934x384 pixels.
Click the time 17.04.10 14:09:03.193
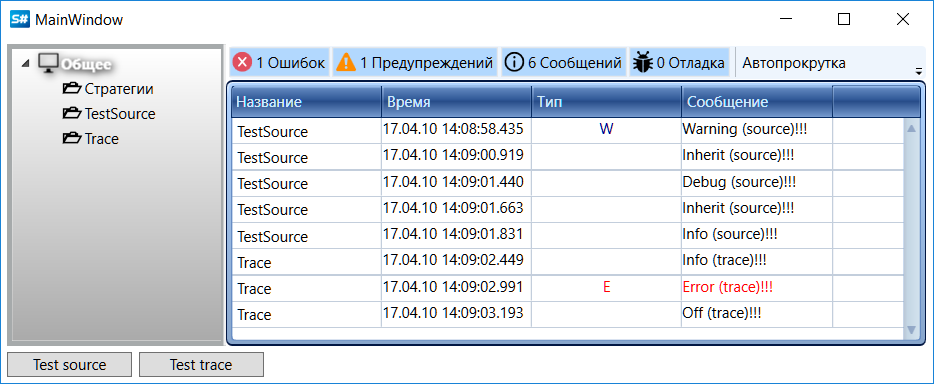tap(453, 313)
